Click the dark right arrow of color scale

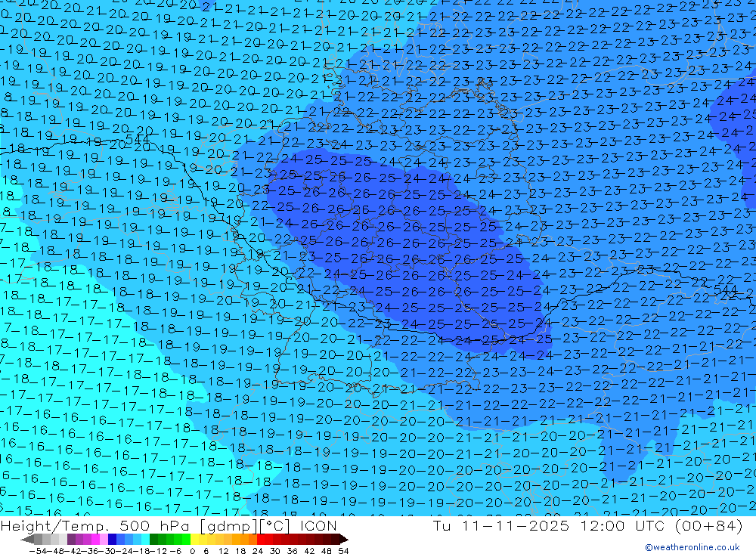point(344,539)
